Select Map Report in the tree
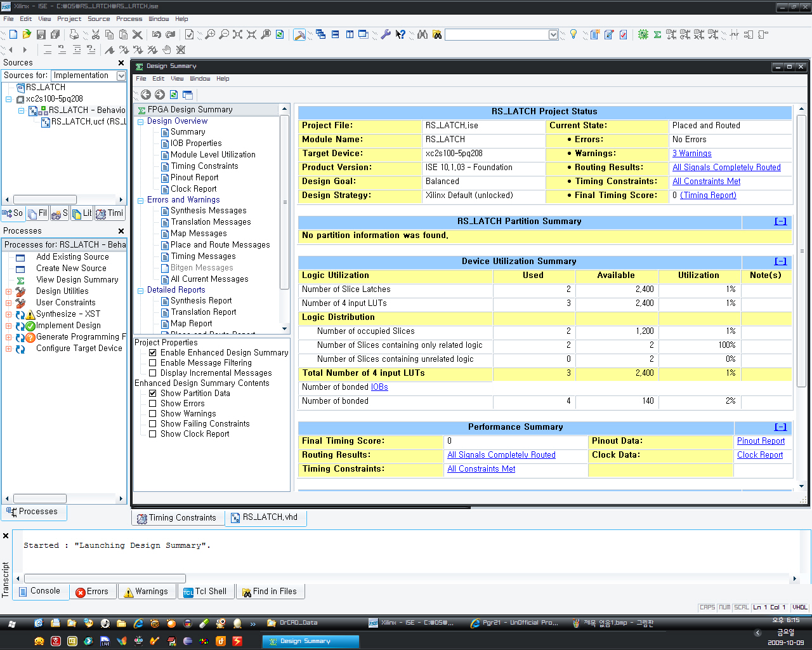This screenshot has width=812, height=650. 191,324
